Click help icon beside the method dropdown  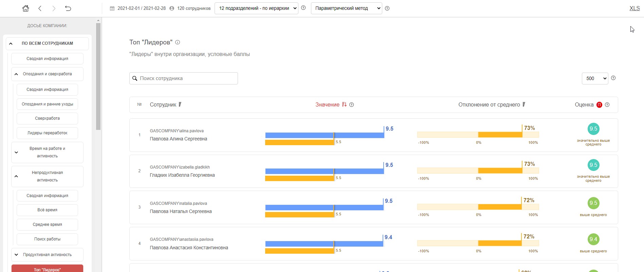pyautogui.click(x=387, y=8)
